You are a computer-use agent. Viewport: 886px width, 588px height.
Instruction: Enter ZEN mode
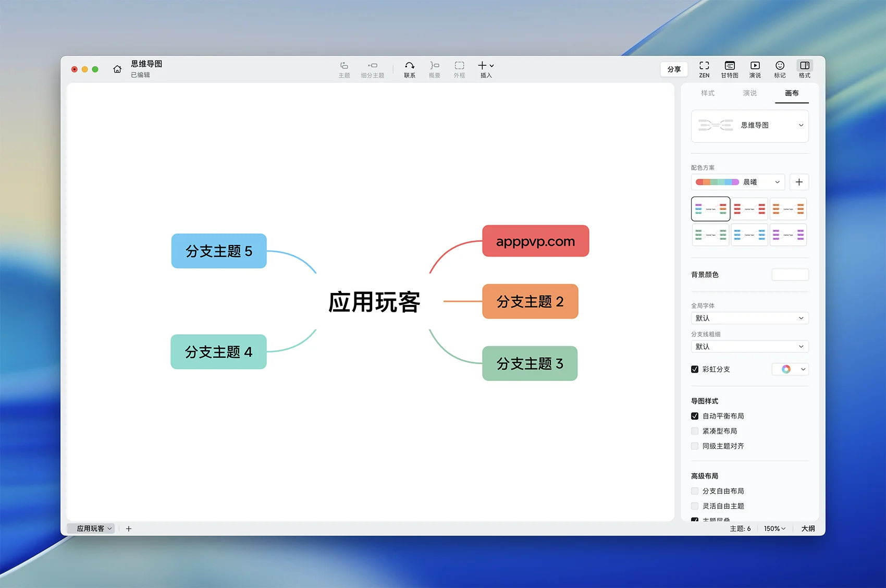704,66
